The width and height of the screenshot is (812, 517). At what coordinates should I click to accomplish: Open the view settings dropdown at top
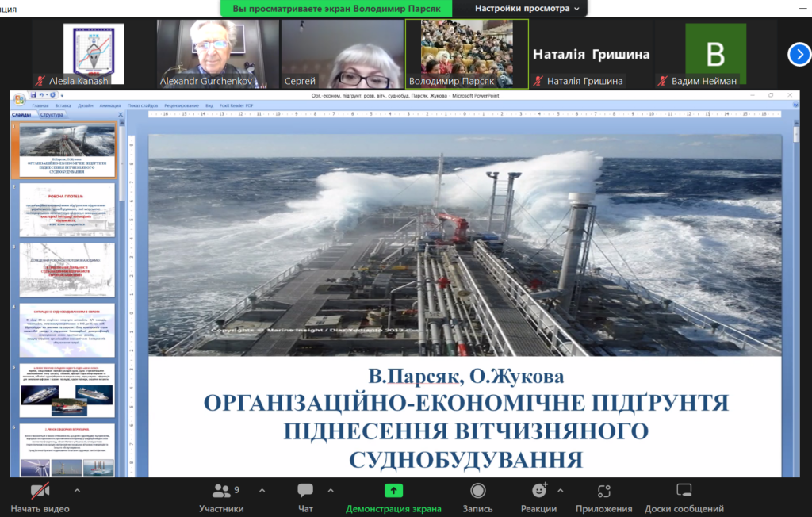click(527, 8)
